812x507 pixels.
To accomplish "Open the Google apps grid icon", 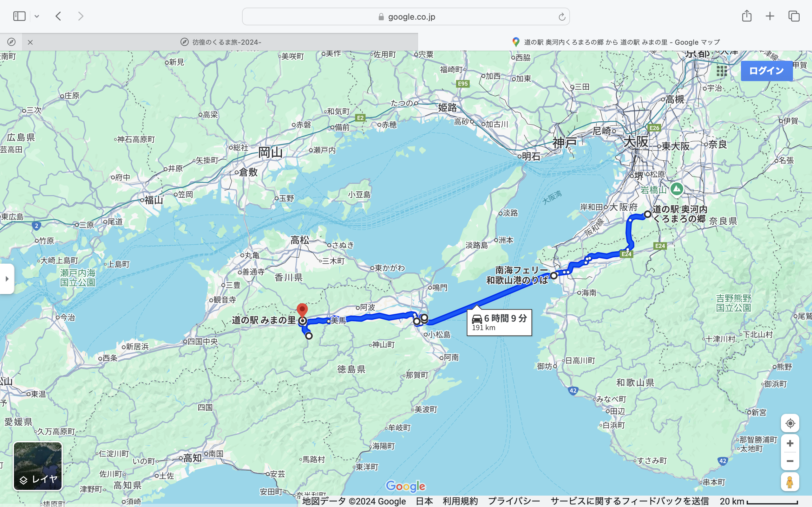I will pos(721,71).
